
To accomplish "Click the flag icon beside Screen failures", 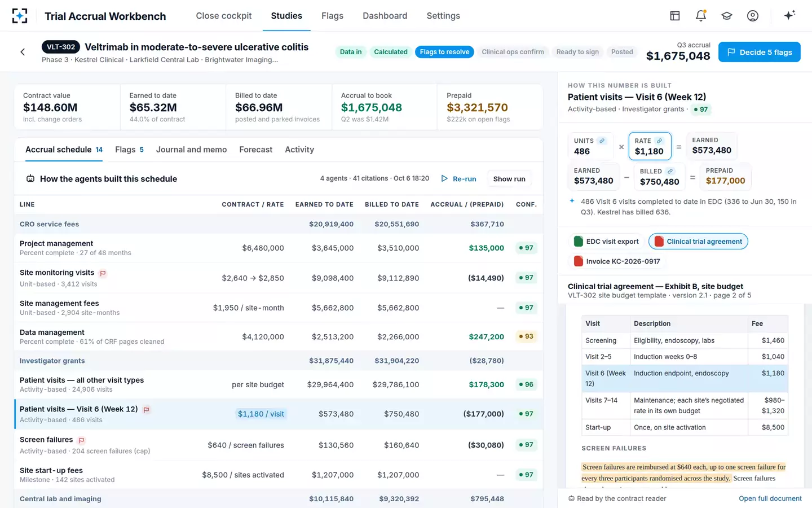I will tap(81, 440).
